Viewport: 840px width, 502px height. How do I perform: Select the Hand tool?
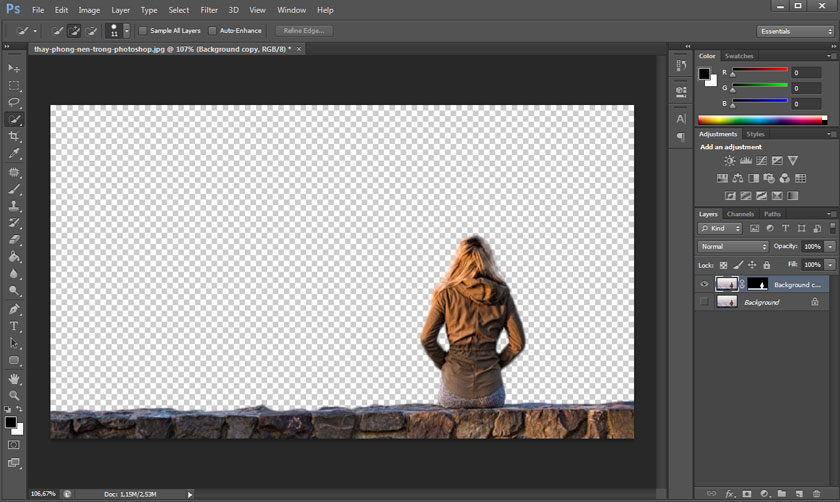point(14,379)
